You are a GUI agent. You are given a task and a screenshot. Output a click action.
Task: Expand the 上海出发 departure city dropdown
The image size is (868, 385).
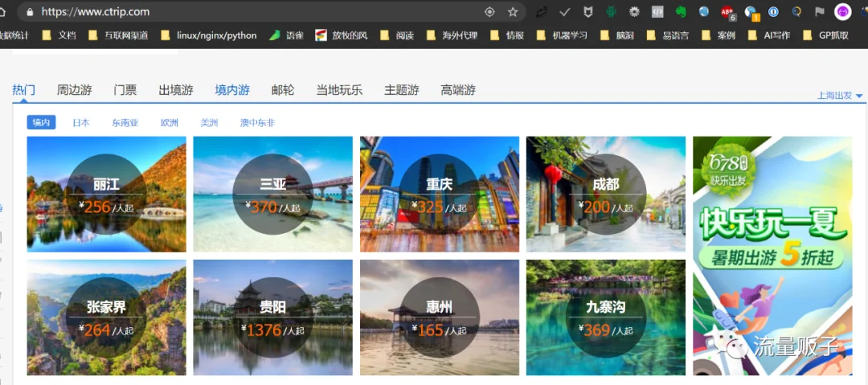[x=840, y=96]
